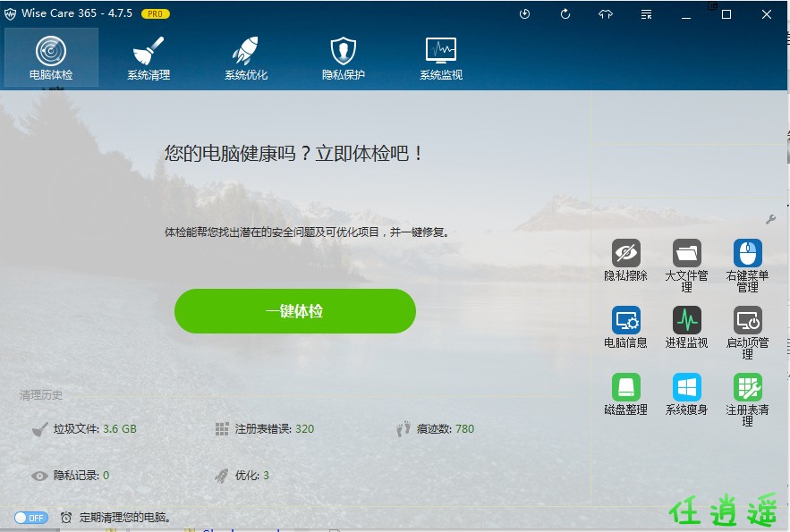
Task: Click the alarm clock icon beside 定期清理
Action: point(66,518)
